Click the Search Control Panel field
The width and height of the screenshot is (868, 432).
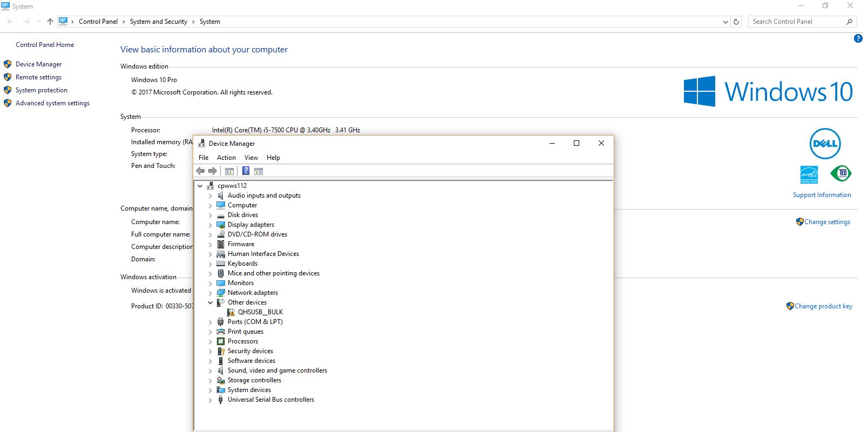[797, 22]
